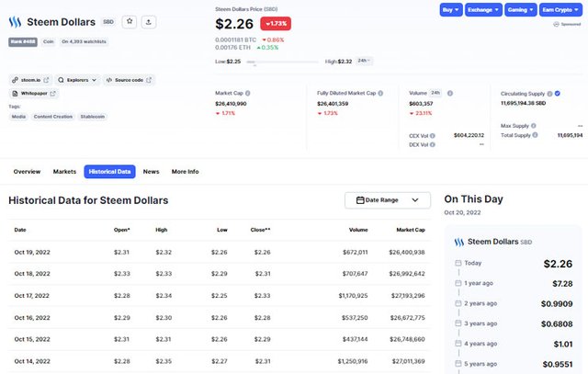Change the 24h low/high period dropdown
Viewport: 588px width, 374px height.
[x=364, y=61]
